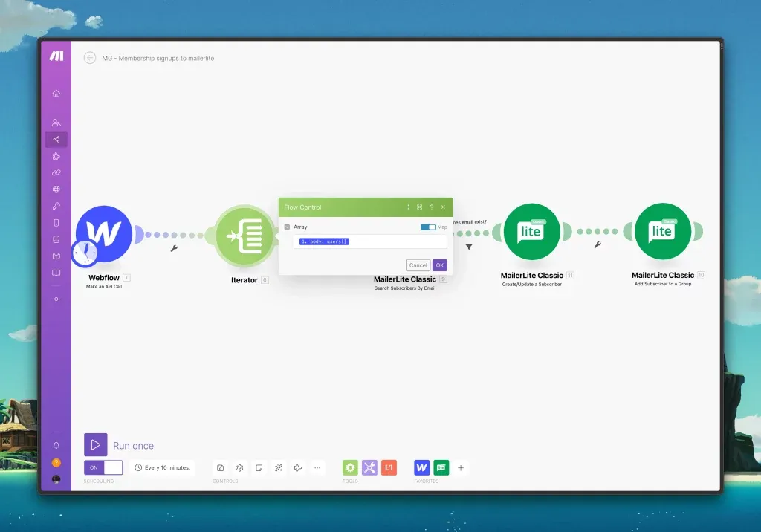Click the 'Iterator' module label

(x=244, y=280)
